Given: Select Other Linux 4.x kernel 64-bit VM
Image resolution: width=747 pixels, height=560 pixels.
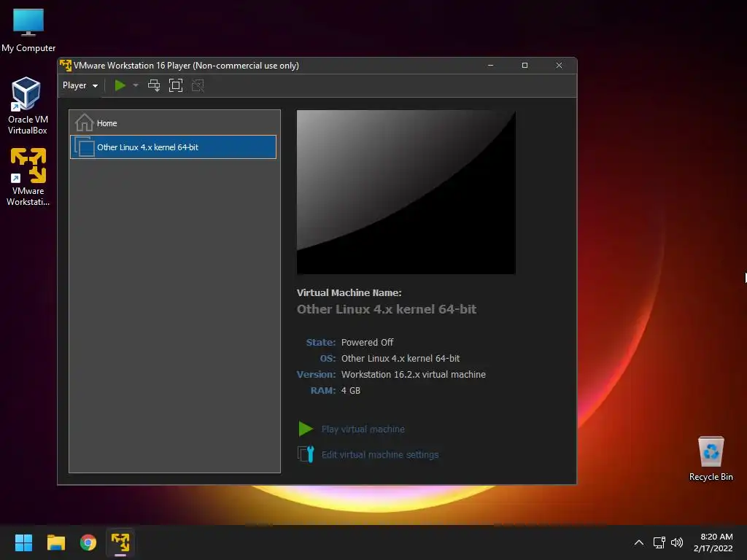Looking at the screenshot, I should (x=173, y=147).
